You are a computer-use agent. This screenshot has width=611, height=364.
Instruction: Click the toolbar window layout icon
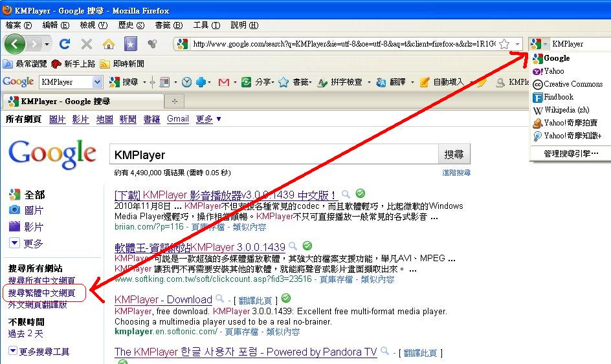164,82
